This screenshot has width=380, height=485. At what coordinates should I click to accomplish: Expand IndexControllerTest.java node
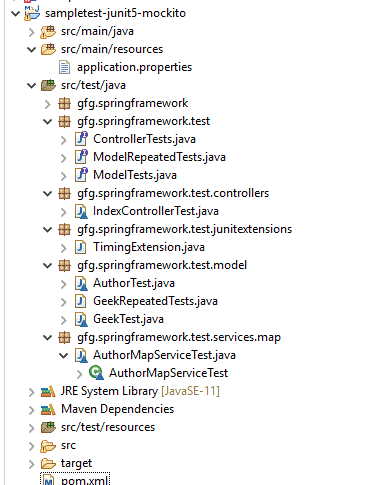tap(64, 212)
